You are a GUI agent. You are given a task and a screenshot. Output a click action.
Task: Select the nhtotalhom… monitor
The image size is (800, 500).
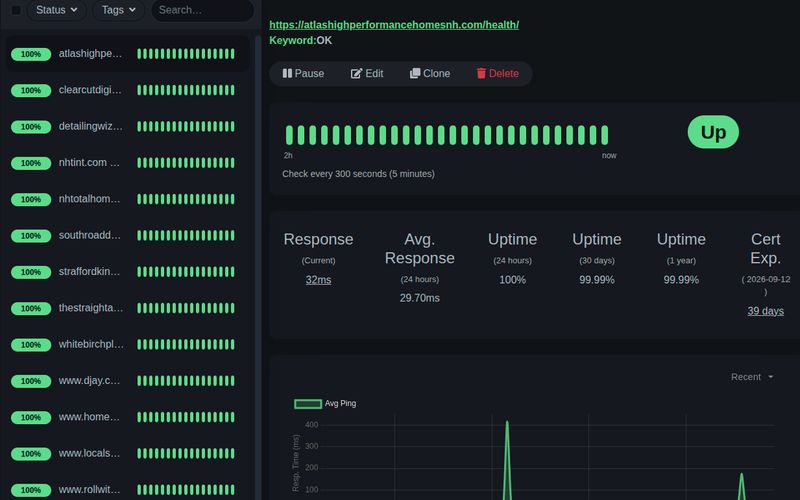click(x=128, y=199)
